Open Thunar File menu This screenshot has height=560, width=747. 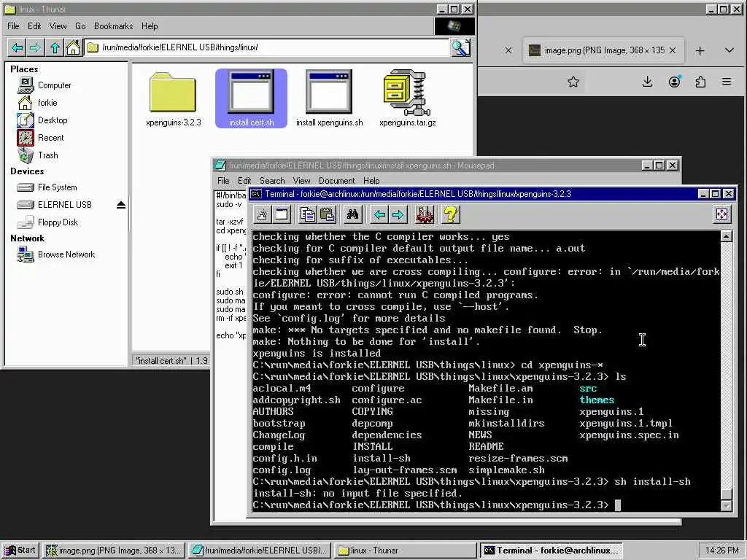point(13,26)
